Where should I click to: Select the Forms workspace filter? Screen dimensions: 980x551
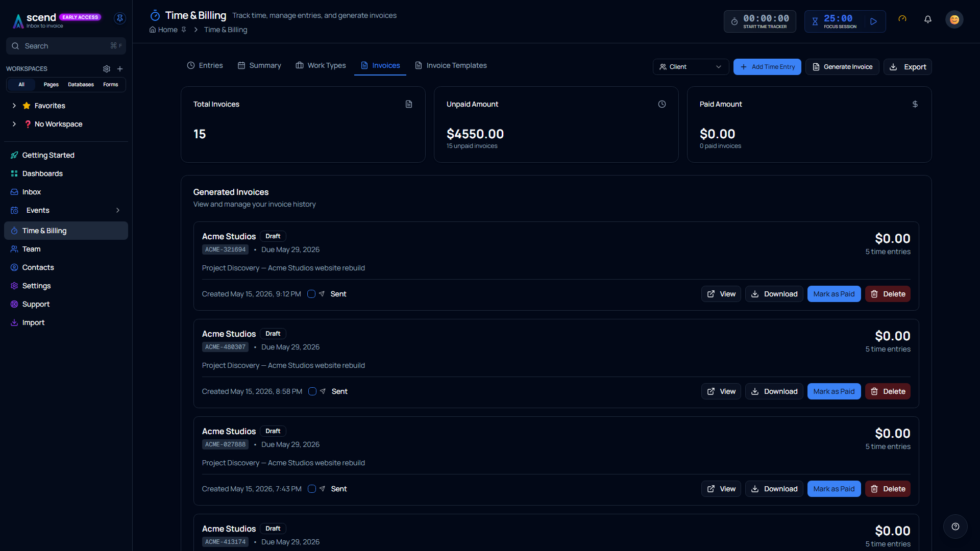111,85
